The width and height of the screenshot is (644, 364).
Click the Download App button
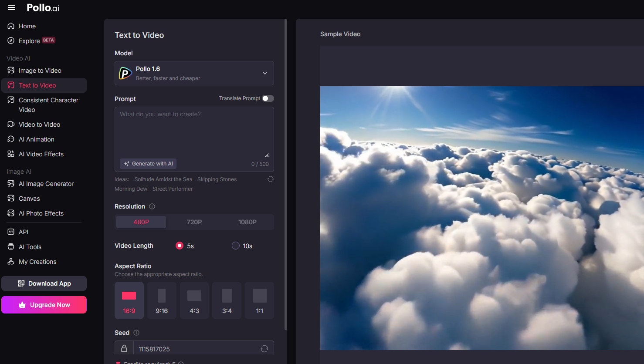[x=44, y=283]
